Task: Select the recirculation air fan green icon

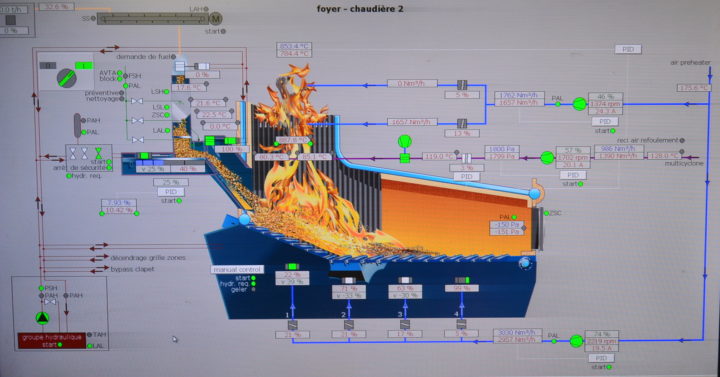Action: tap(547, 158)
